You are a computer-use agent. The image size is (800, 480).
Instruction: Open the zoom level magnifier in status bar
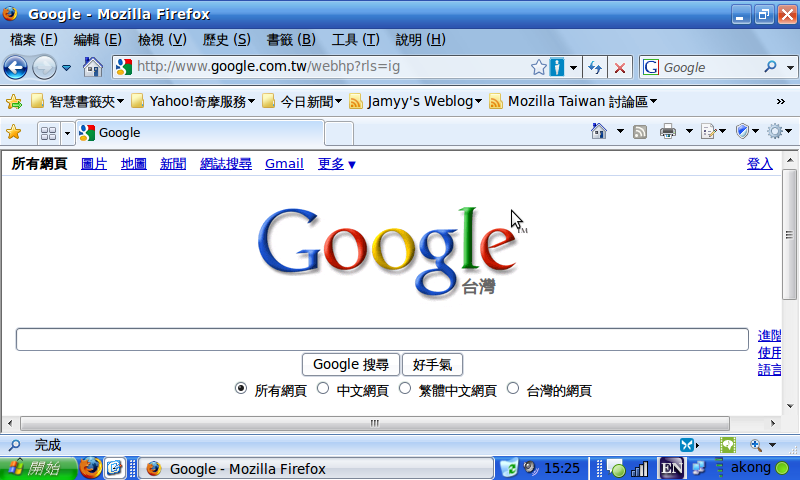point(756,445)
